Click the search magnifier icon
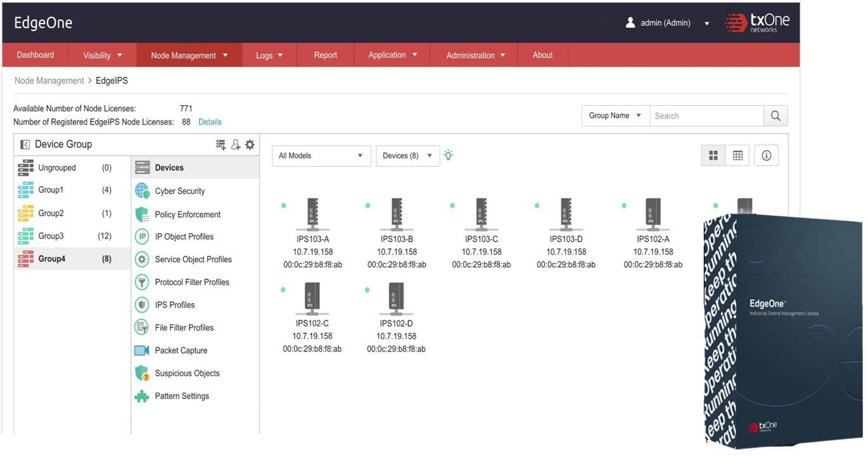 click(775, 116)
